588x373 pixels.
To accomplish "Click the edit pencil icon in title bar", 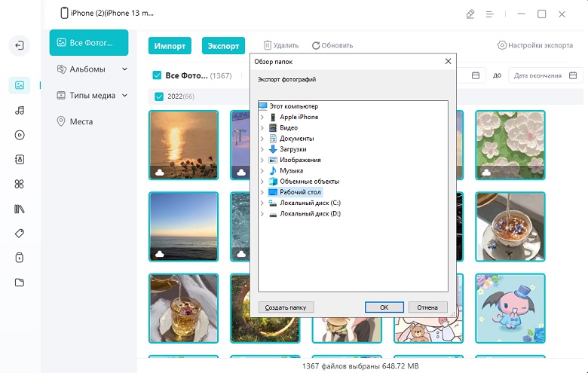I will pos(470,14).
